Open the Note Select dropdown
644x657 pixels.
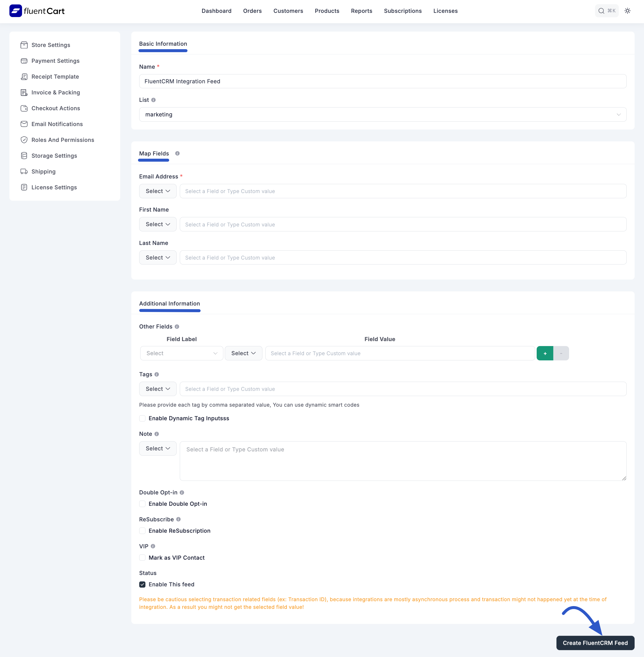(158, 449)
